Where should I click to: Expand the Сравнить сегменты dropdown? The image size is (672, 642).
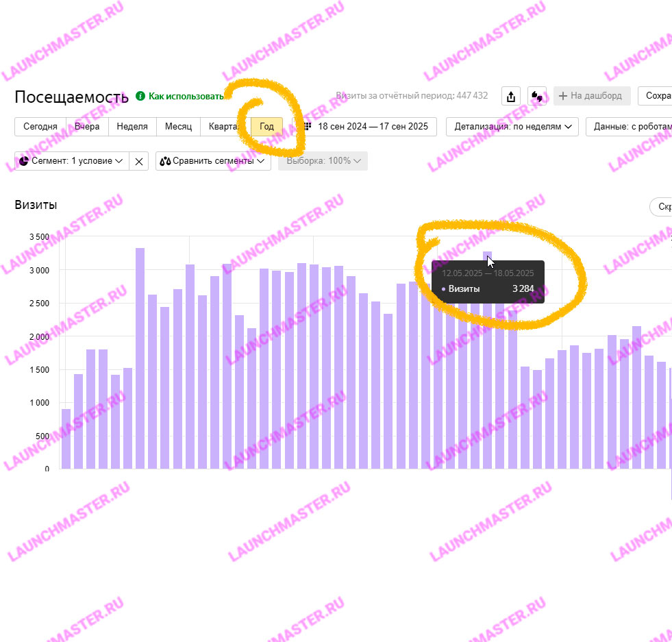pyautogui.click(x=213, y=161)
